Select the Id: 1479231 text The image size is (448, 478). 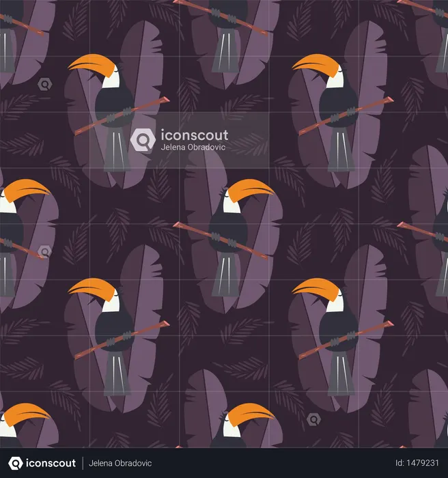(x=417, y=463)
